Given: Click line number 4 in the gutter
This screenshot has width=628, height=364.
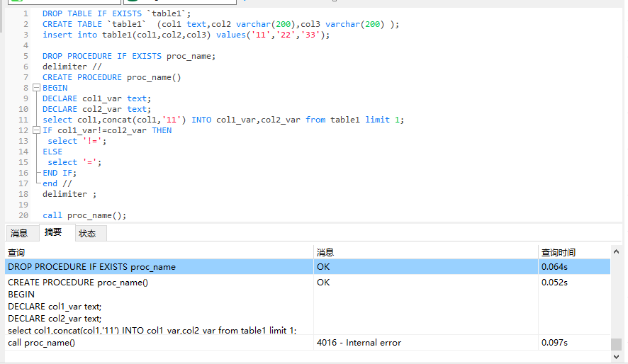Looking at the screenshot, I should 26,45.
